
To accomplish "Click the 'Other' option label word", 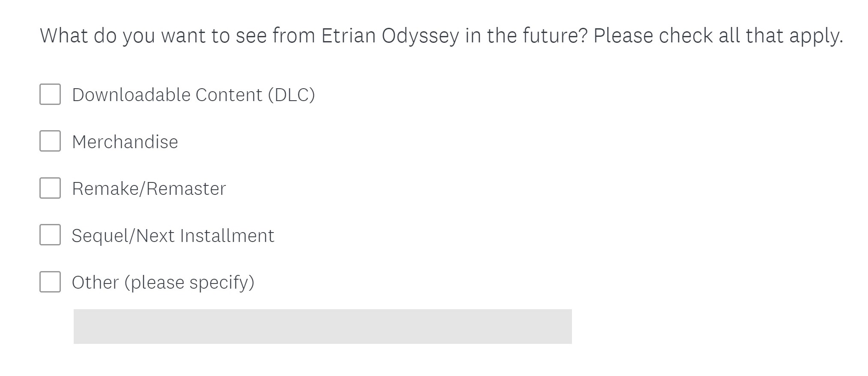I will 95,282.
